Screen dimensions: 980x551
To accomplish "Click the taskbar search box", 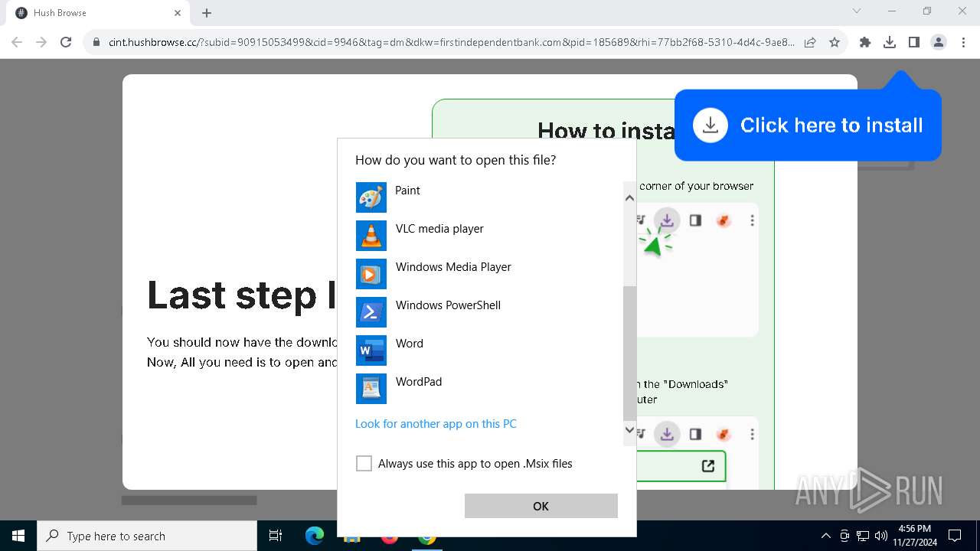I will (x=147, y=536).
